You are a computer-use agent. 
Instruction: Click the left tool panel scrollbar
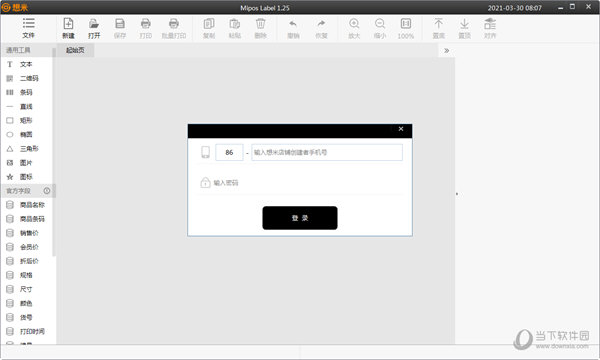tap(54, 153)
